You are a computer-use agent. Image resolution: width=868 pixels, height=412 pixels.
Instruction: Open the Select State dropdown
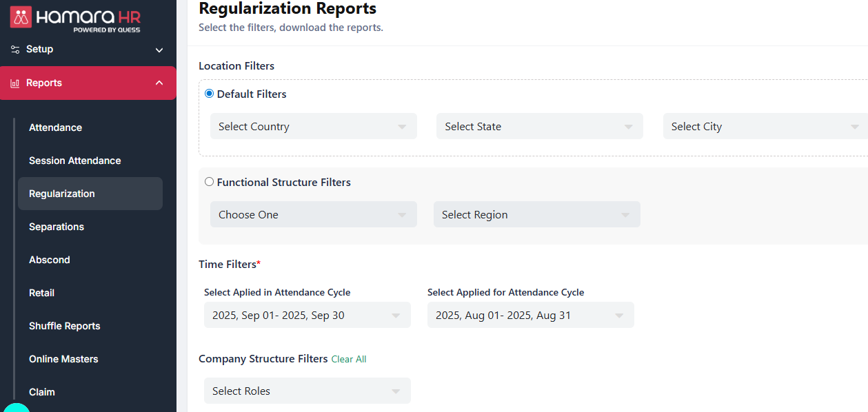pos(540,127)
